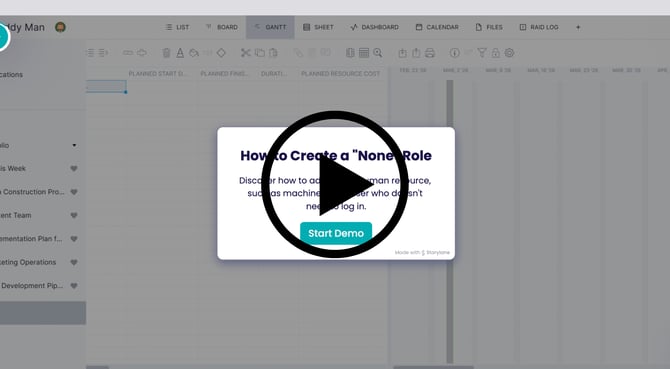The image size is (670, 369).
Task: Click the import toolbar icon
Action: point(403,53)
